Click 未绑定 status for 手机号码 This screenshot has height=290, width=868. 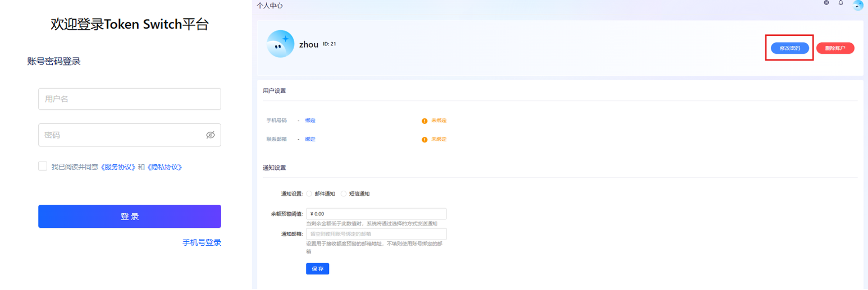click(439, 121)
